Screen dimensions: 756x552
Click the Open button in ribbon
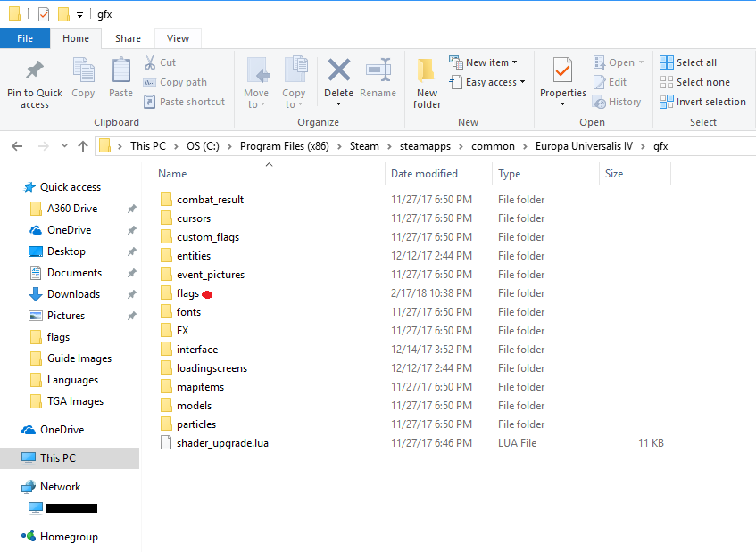pos(619,62)
